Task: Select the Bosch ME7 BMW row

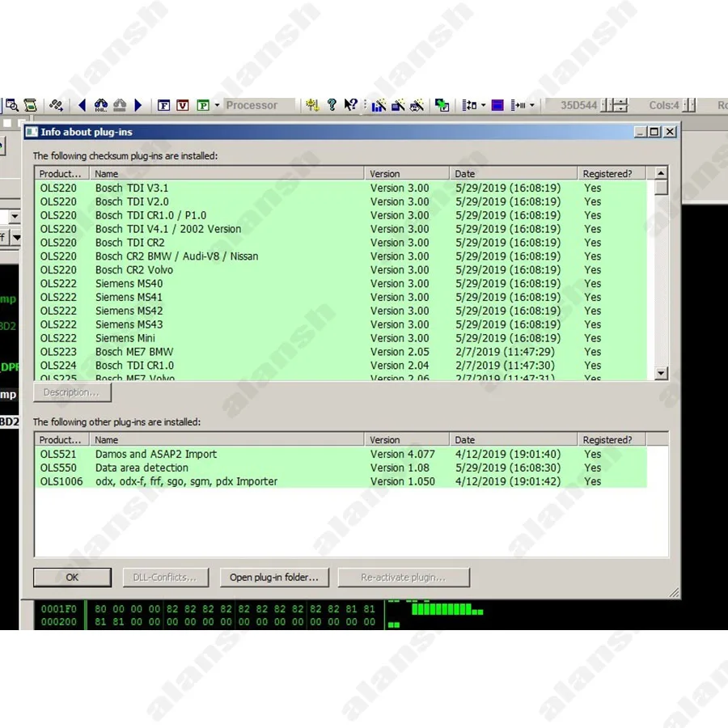Action: (x=341, y=352)
